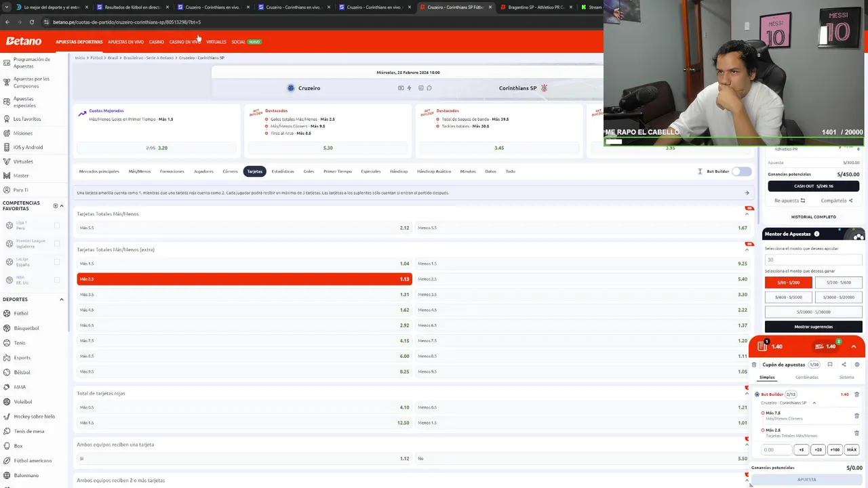Screen dimensions: 868x488
Task: Select S/20000 - S/30000 winnings option
Action: tap(813, 312)
